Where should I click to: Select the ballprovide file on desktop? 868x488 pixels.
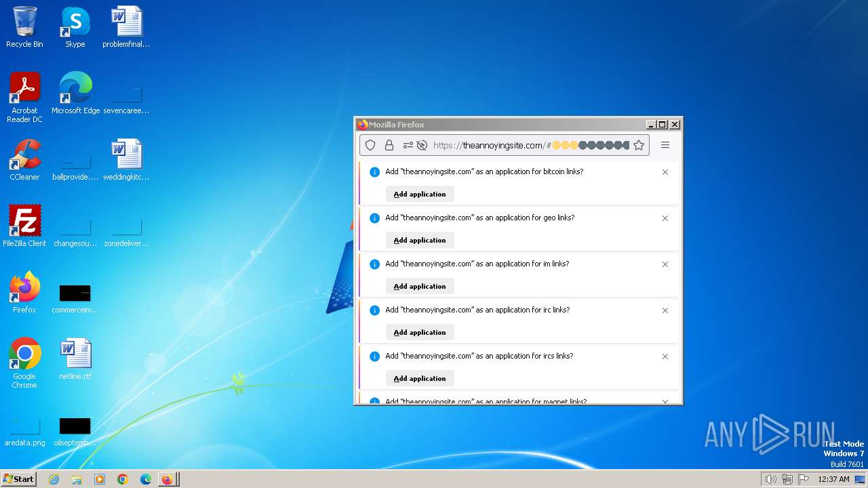75,165
